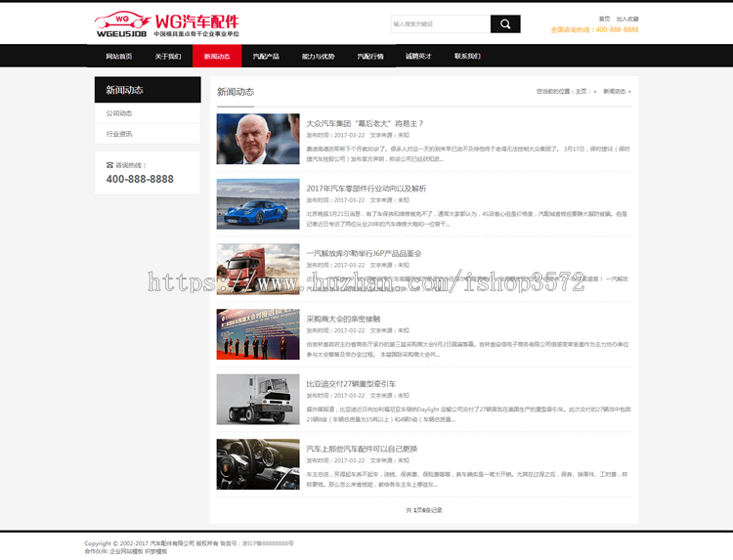The height and width of the screenshot is (560, 733).
Task: Focus the search keyword input field
Action: coord(441,23)
